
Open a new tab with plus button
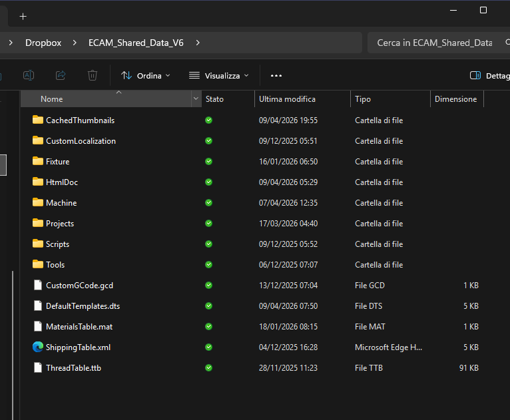tap(23, 16)
